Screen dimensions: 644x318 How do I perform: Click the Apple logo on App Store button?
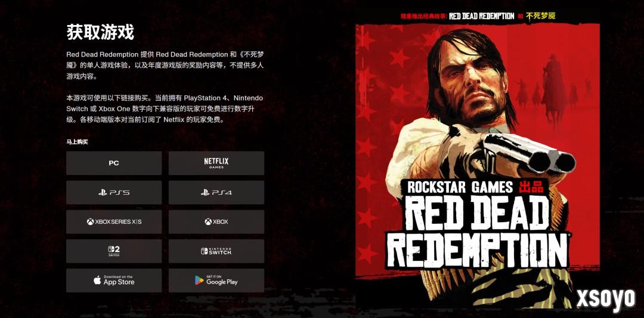point(97,280)
